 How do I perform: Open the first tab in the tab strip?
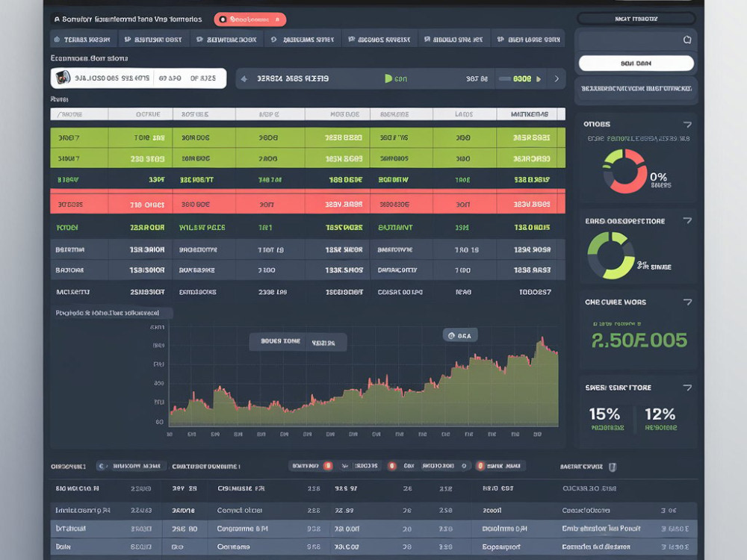tap(83, 40)
